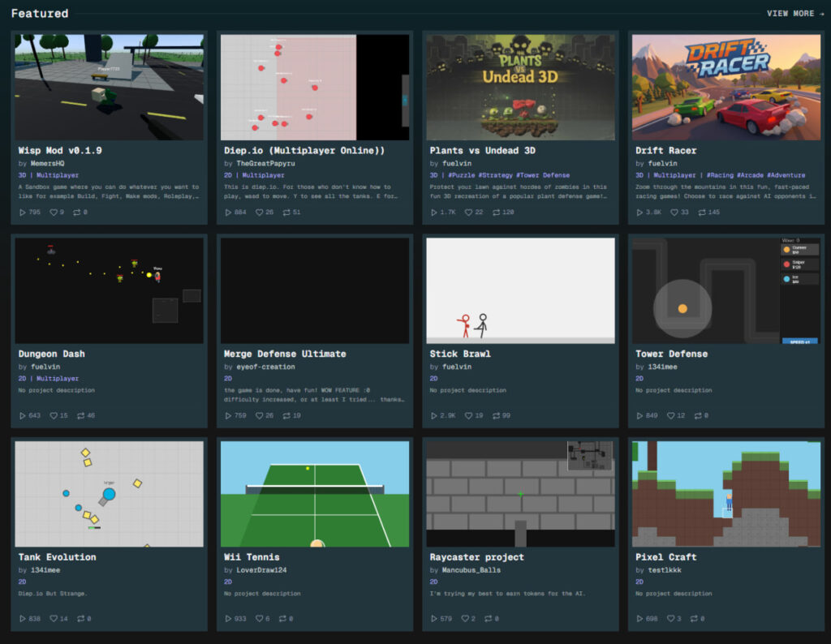Click the play icon on Raycaster project

coord(434,619)
